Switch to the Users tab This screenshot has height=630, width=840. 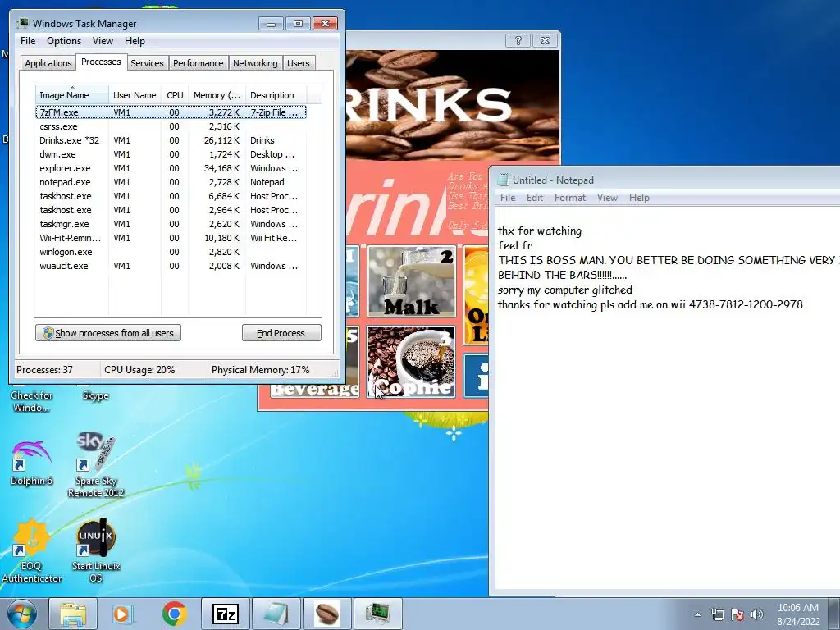(298, 63)
